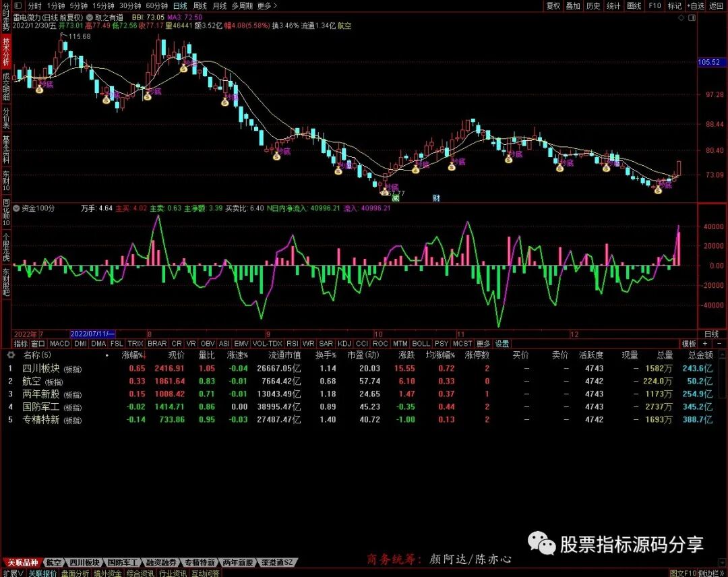This screenshot has height=577, width=728.
Task: Switch to the 1分钟 period
Action: pos(56,5)
